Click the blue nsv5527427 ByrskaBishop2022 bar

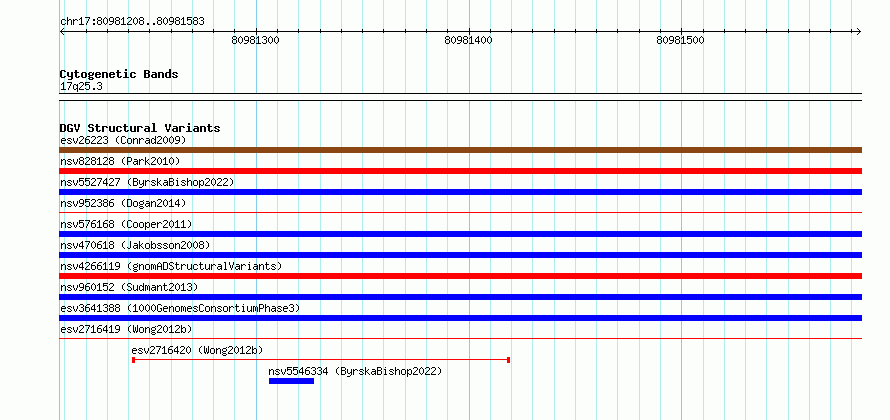point(460,192)
